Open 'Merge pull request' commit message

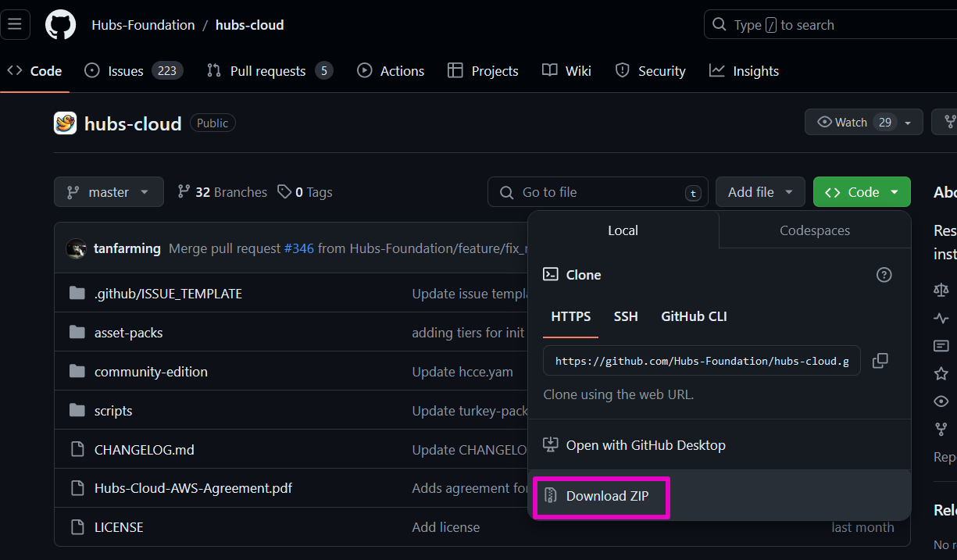point(224,248)
